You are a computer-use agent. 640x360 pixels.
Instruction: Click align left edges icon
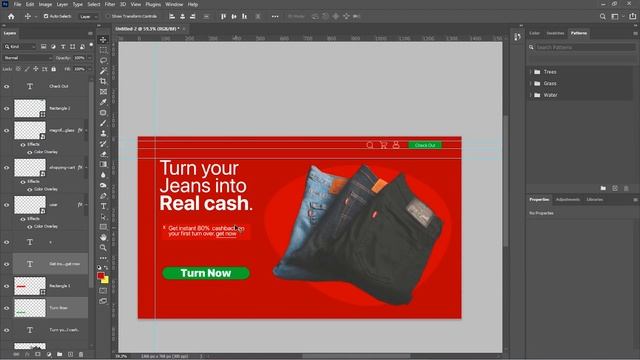pos(172,16)
